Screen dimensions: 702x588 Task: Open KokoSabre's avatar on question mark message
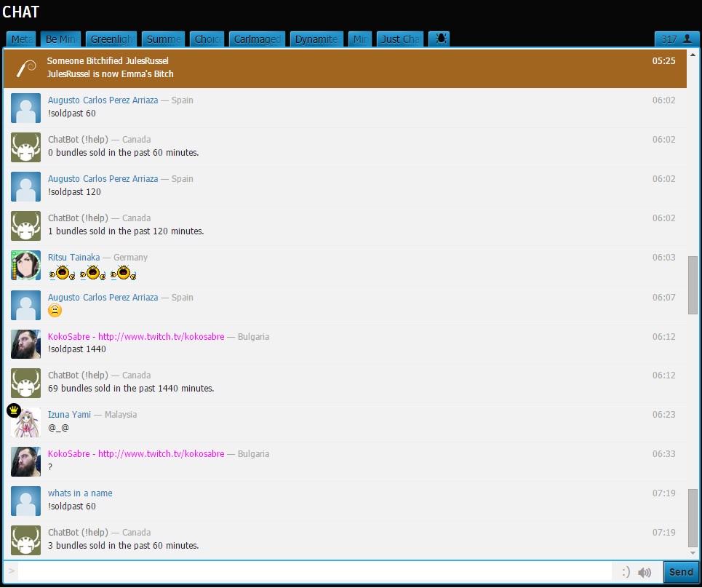pos(25,461)
